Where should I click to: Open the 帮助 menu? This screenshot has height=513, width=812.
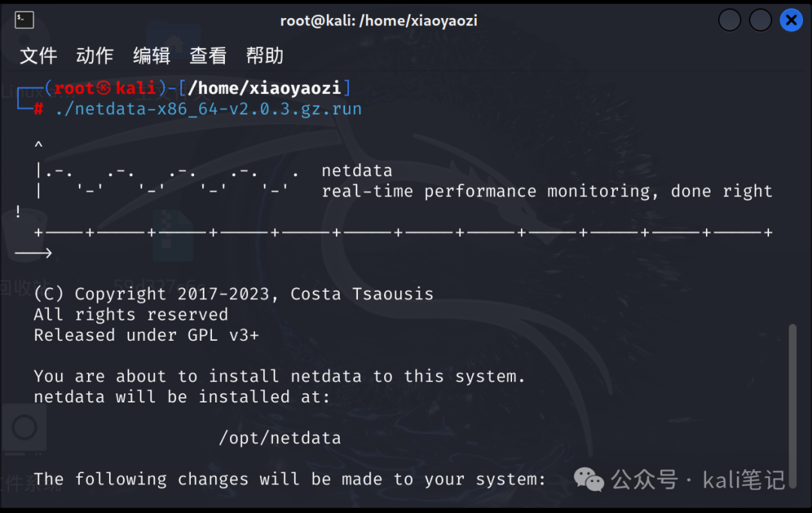264,55
